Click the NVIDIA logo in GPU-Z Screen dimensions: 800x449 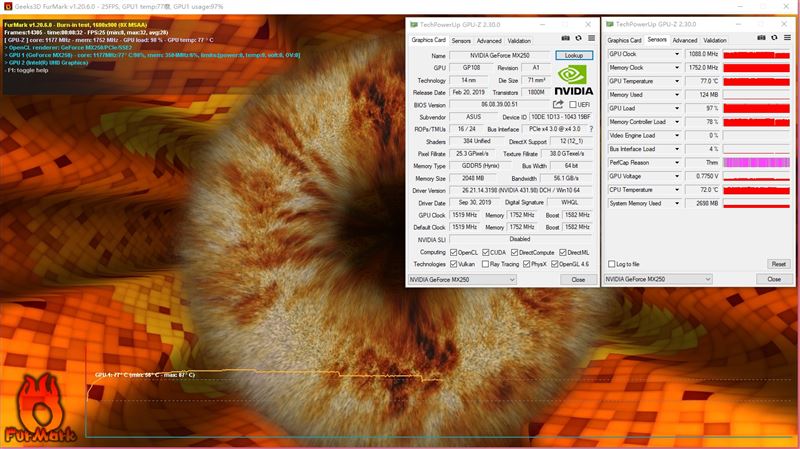pyautogui.click(x=573, y=81)
